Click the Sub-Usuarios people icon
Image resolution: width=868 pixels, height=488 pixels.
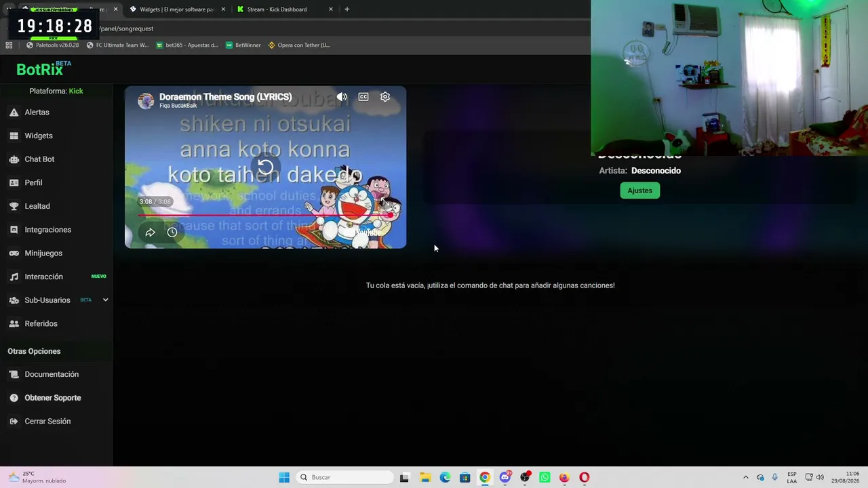point(14,300)
